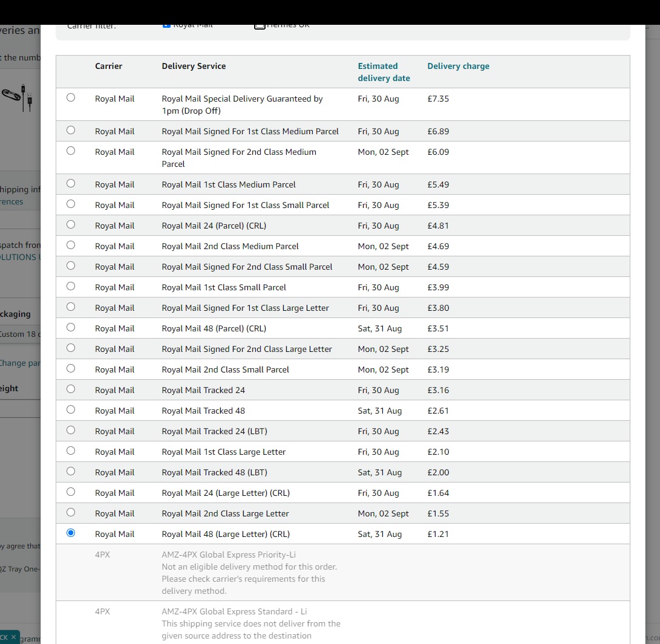Choose Signed For 1st Class Medium Parcel radio

pos(71,131)
